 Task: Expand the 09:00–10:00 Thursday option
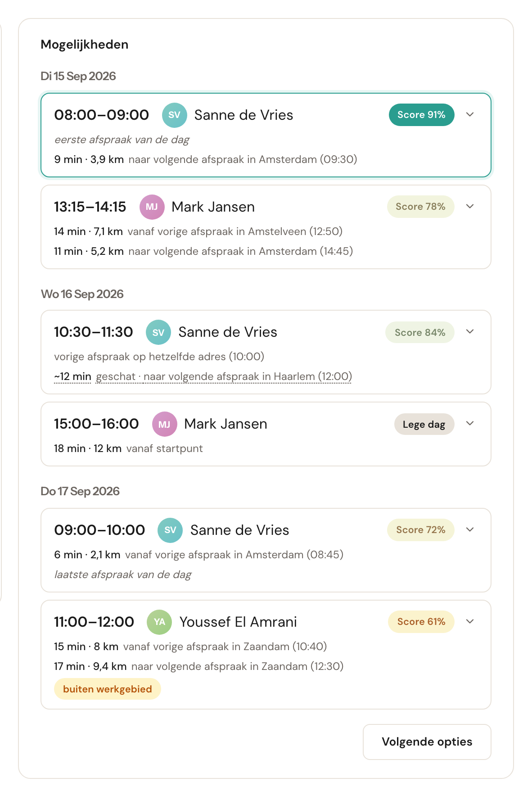470,529
